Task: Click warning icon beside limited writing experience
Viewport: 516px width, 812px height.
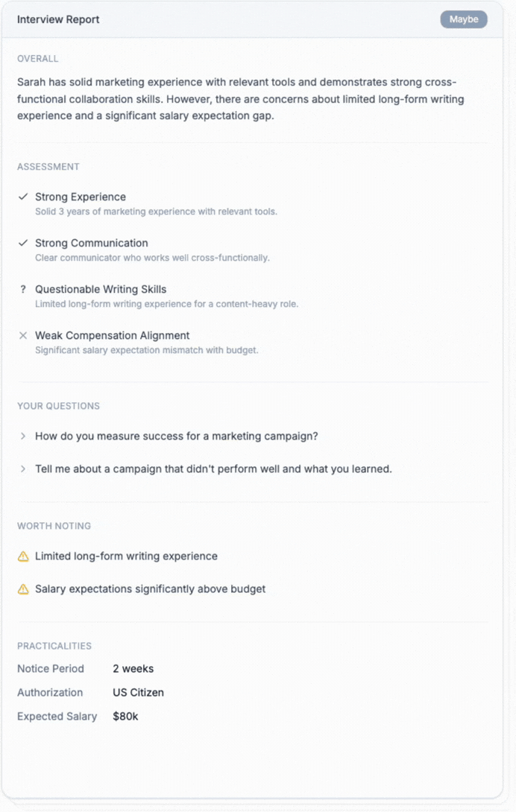Action: pos(23,556)
